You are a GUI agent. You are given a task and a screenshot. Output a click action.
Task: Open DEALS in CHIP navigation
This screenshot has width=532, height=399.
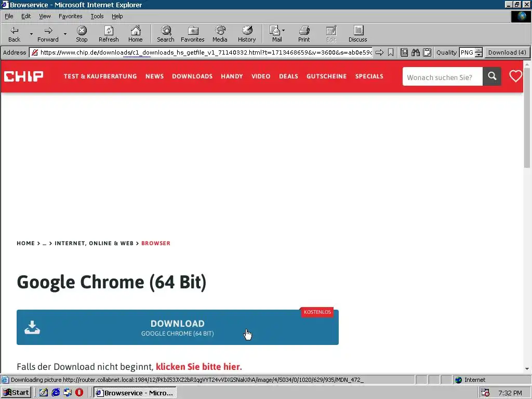[x=288, y=76]
